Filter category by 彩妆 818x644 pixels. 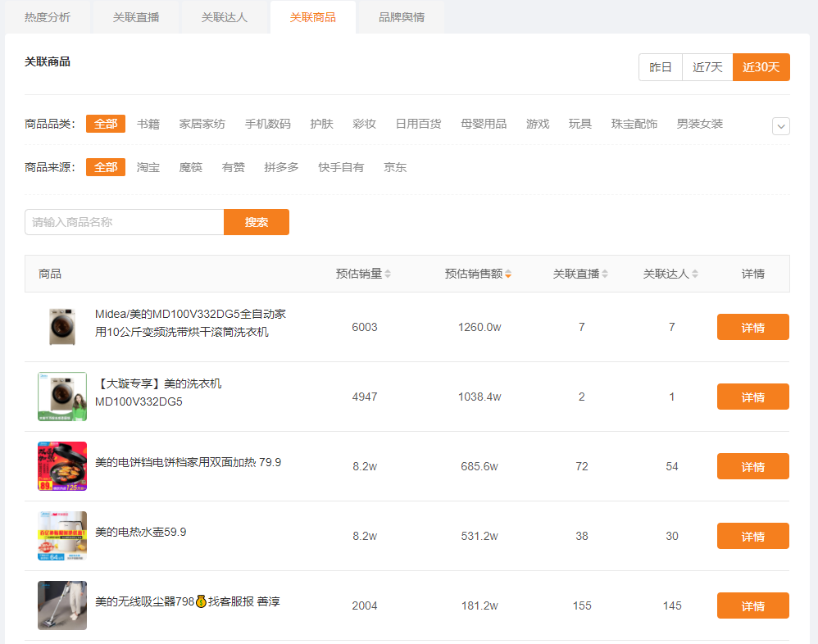click(x=364, y=124)
